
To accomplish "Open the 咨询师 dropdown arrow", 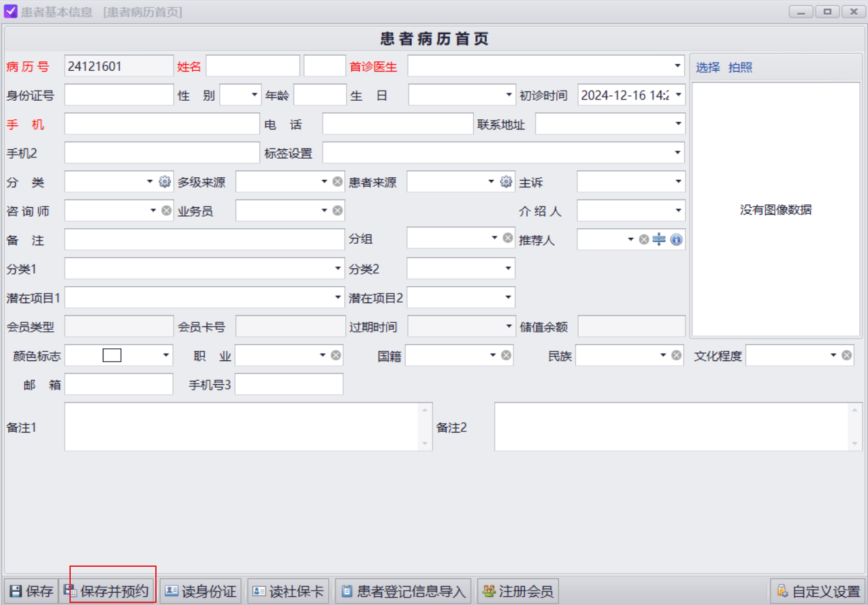I will [x=153, y=211].
